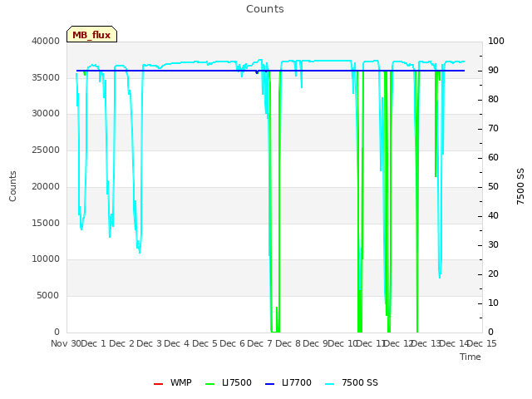Screen dimensions: 532x399
Task: Toggle the LI7700 legend entry
Action: [x=288, y=382]
